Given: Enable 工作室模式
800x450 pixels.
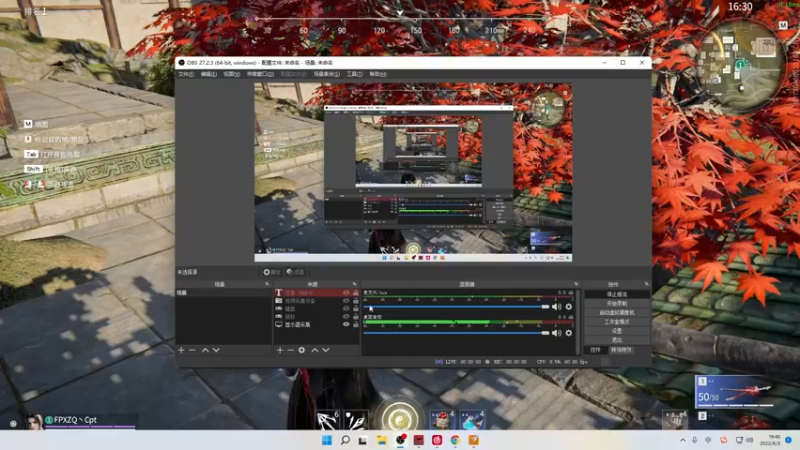Looking at the screenshot, I should pyautogui.click(x=617, y=322).
